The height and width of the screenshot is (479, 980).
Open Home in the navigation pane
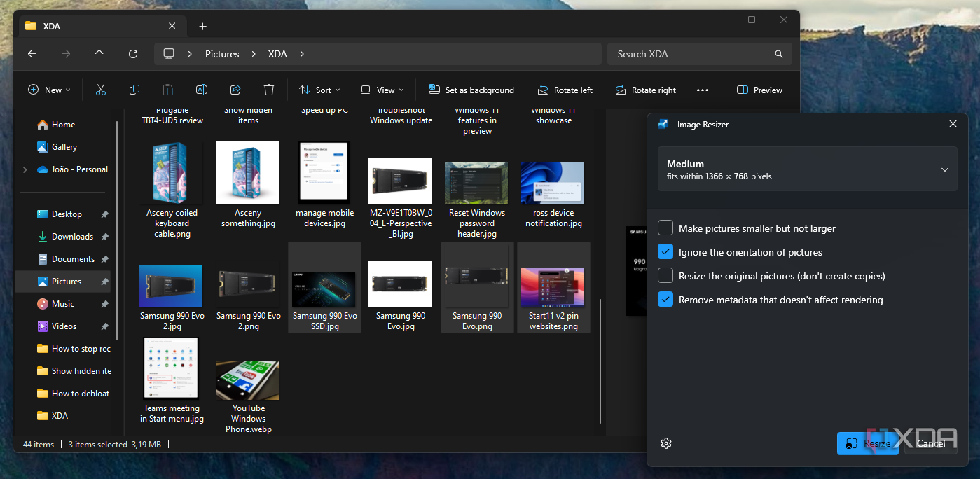click(x=63, y=125)
